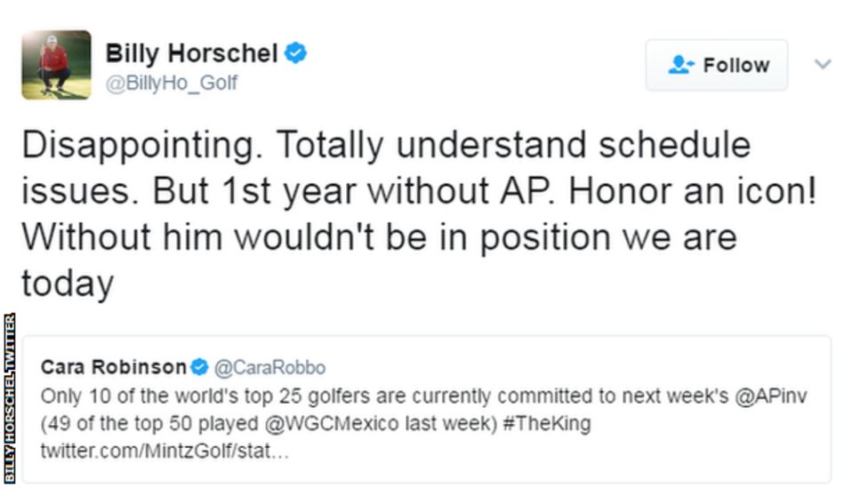
Task: Click the phrase "Honor an icon!"
Action: coord(692,192)
